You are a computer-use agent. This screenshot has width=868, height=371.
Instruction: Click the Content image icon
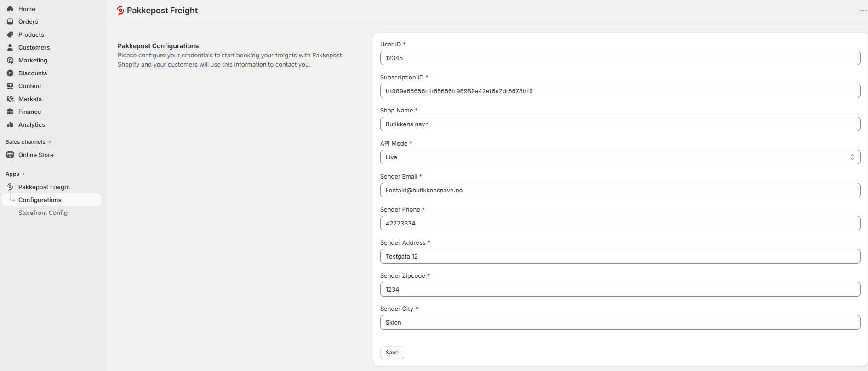(10, 86)
